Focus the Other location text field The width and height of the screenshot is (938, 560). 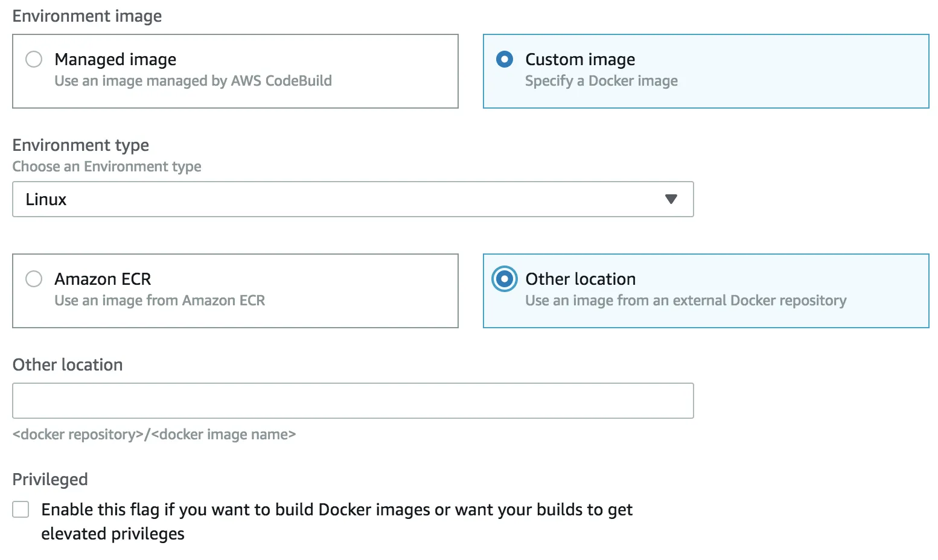click(x=353, y=401)
